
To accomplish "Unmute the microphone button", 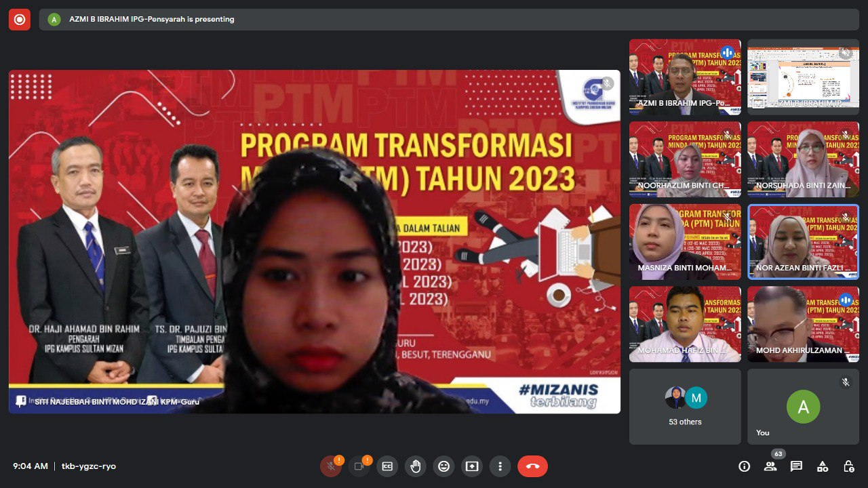I will (x=331, y=466).
